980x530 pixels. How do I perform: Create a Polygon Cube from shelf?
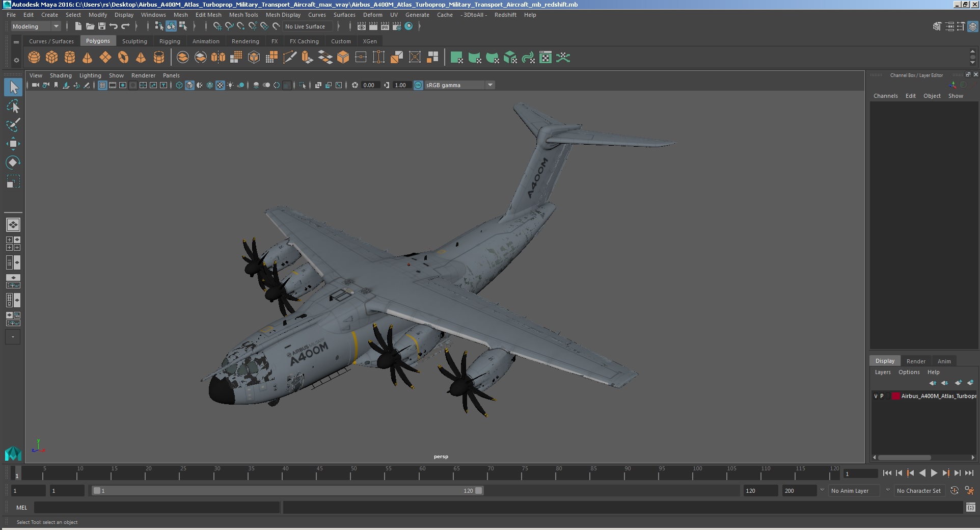(x=52, y=58)
